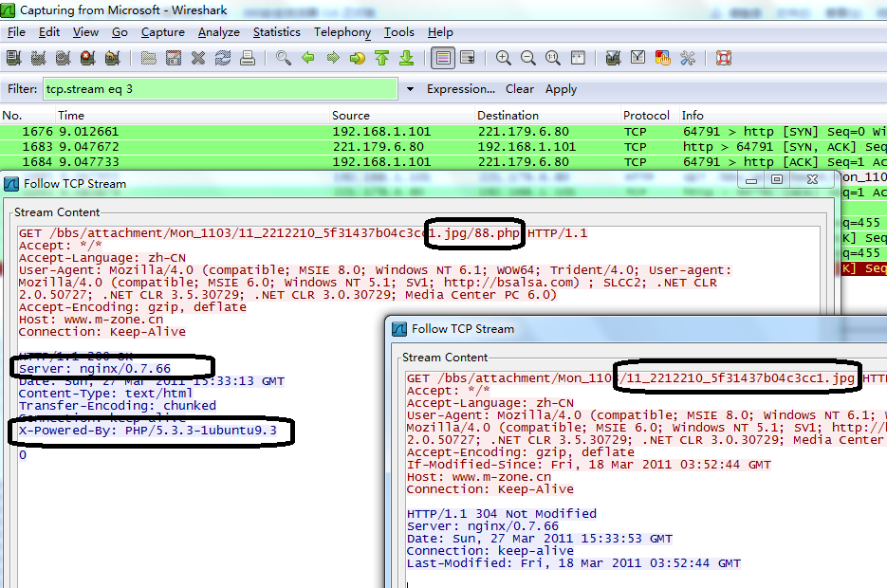Screen dimensions: 887x588
Task: Click 'Server: nginx/0.7.66' in left stream window
Action: coord(95,369)
